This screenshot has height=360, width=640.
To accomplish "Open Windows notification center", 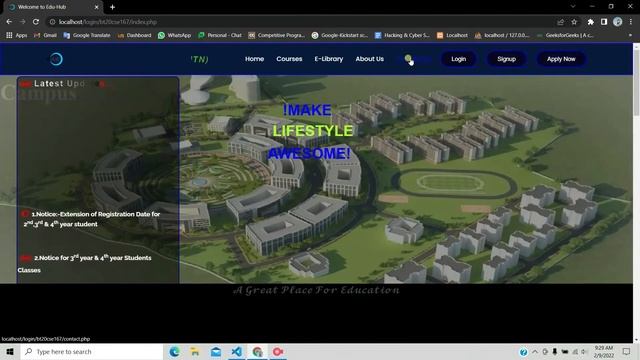I will click(x=627, y=351).
